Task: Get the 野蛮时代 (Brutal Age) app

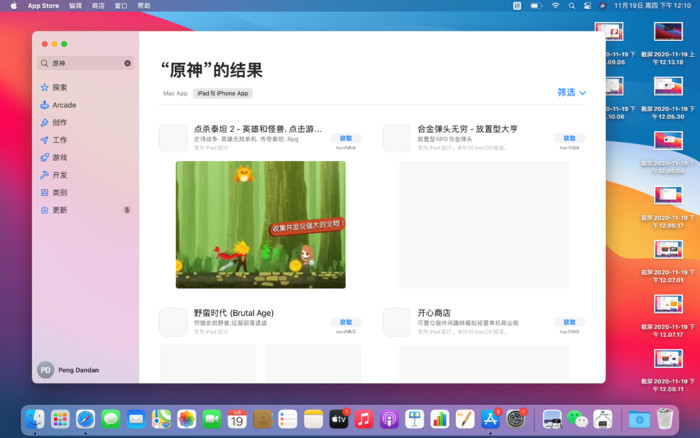Action: [346, 322]
